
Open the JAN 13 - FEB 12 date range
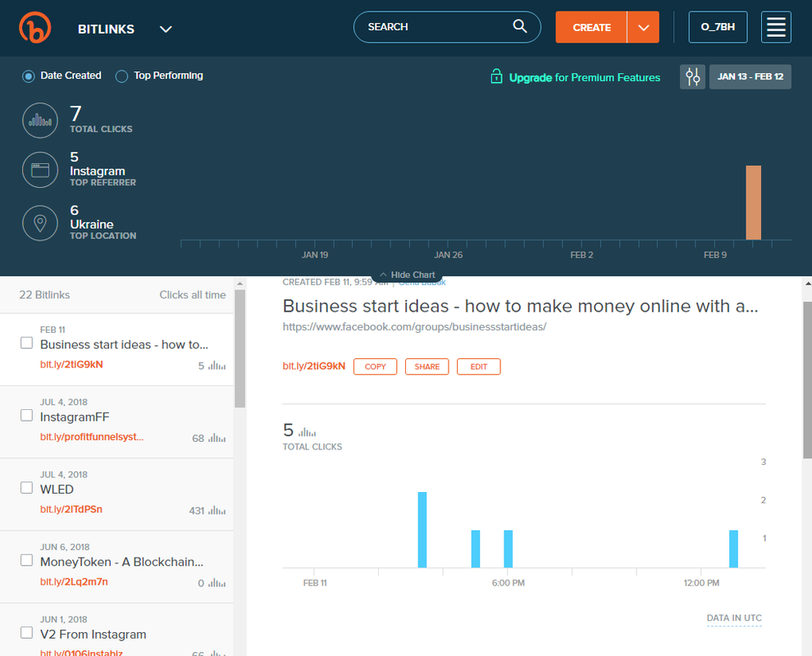[x=750, y=76]
